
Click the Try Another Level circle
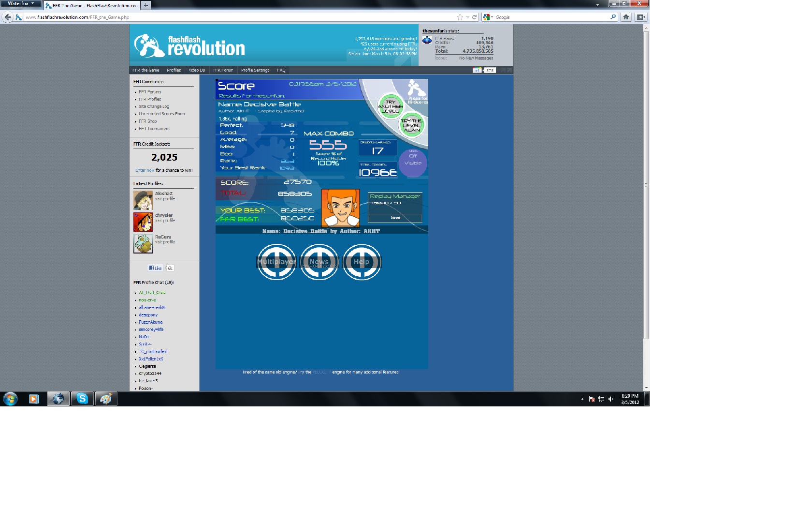click(390, 106)
